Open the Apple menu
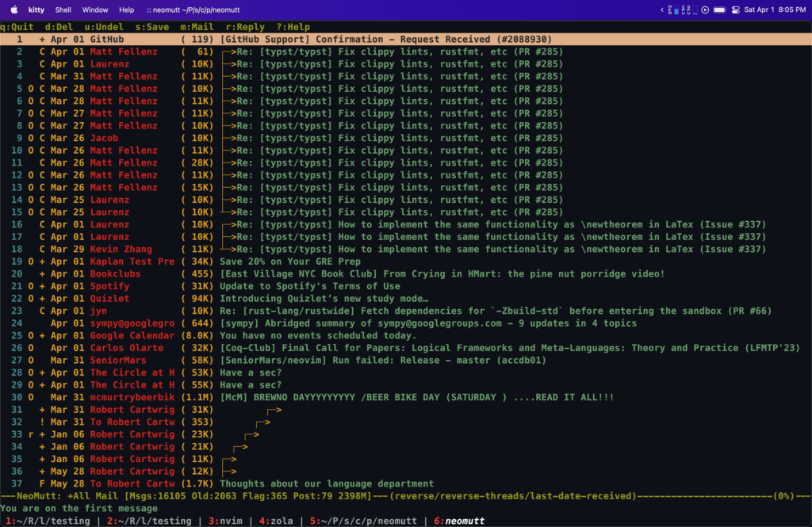This screenshot has height=527, width=812. 14,10
